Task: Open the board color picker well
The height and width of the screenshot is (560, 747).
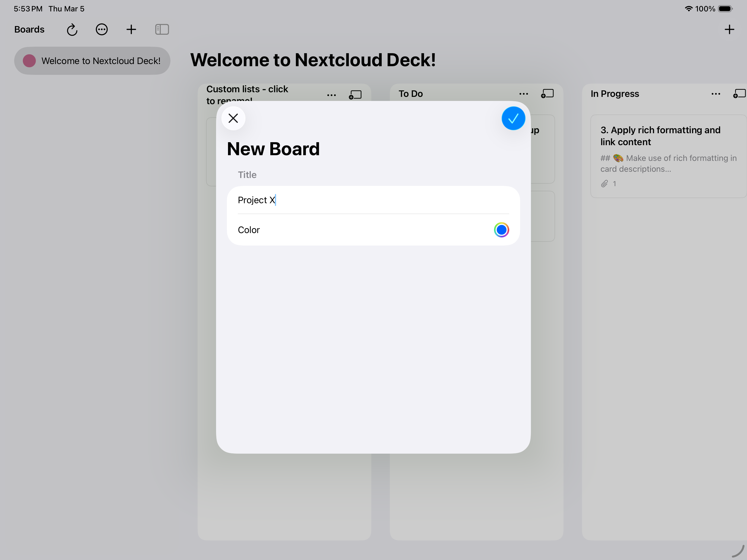Action: 501,230
